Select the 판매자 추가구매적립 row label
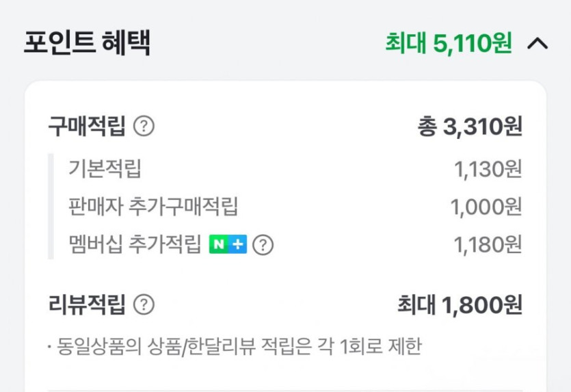 click(153, 206)
